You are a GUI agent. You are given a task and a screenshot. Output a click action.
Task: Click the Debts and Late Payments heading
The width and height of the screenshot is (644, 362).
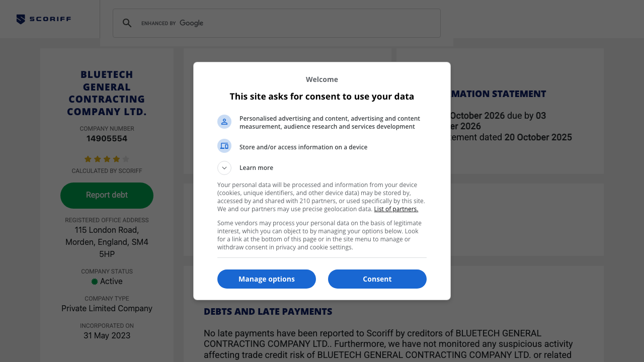[268, 312]
